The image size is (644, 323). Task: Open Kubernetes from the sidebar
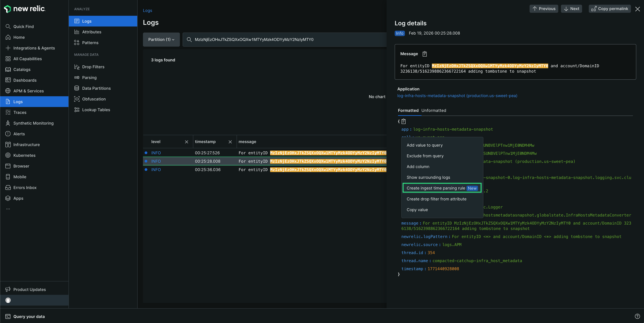click(24, 155)
